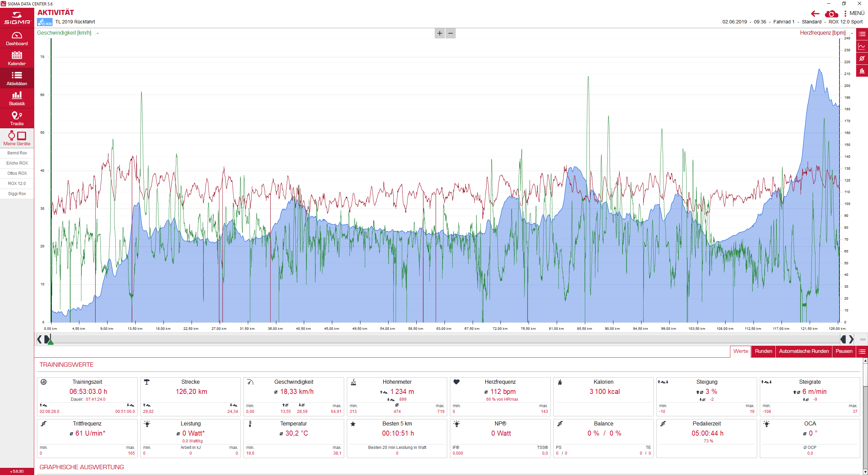Toggle the average (Ø) chart option icon
Viewport: 868px width, 475px height.
pos(862,58)
